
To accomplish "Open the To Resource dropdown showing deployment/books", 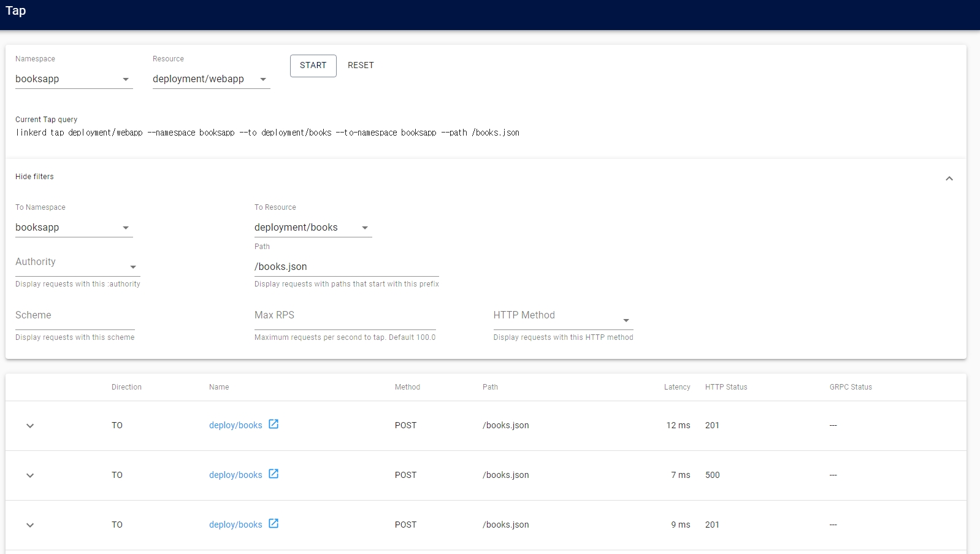I will click(313, 228).
